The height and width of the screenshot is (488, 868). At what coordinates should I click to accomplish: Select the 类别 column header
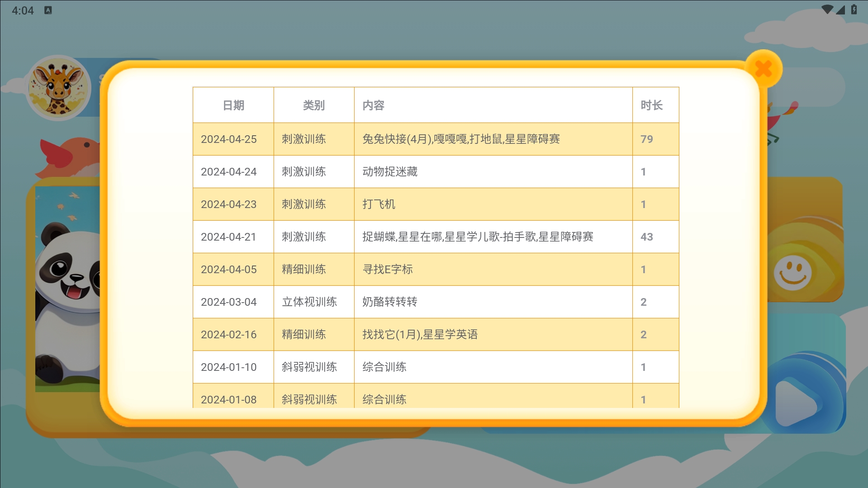[x=314, y=105]
